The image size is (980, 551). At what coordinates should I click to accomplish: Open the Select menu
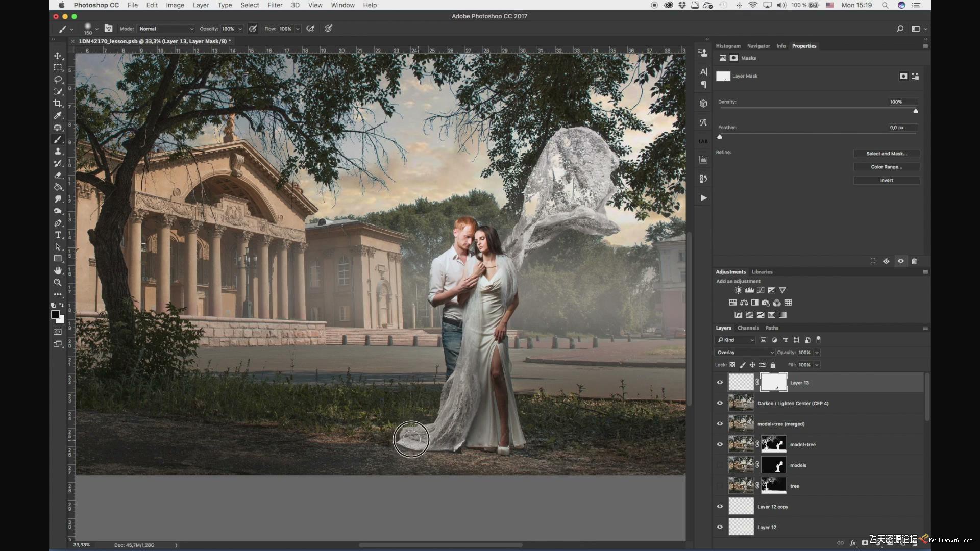tap(250, 5)
